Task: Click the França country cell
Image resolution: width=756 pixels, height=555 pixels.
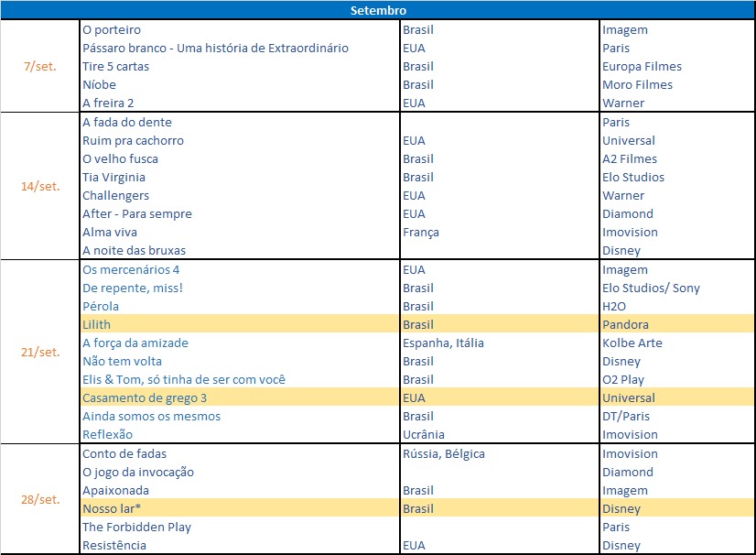Action: point(421,232)
